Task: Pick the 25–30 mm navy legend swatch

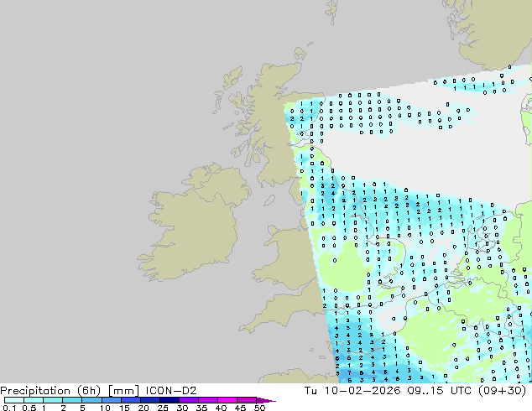Action: [169, 400]
